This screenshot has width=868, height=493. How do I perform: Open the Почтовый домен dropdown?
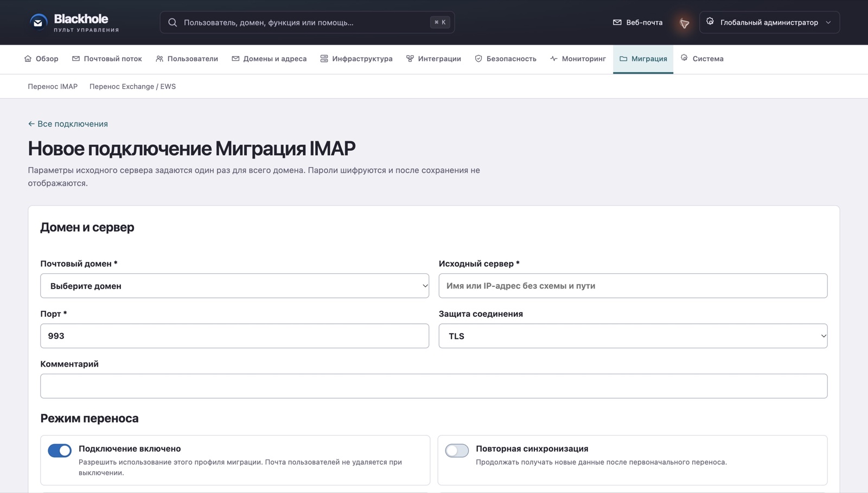point(234,286)
